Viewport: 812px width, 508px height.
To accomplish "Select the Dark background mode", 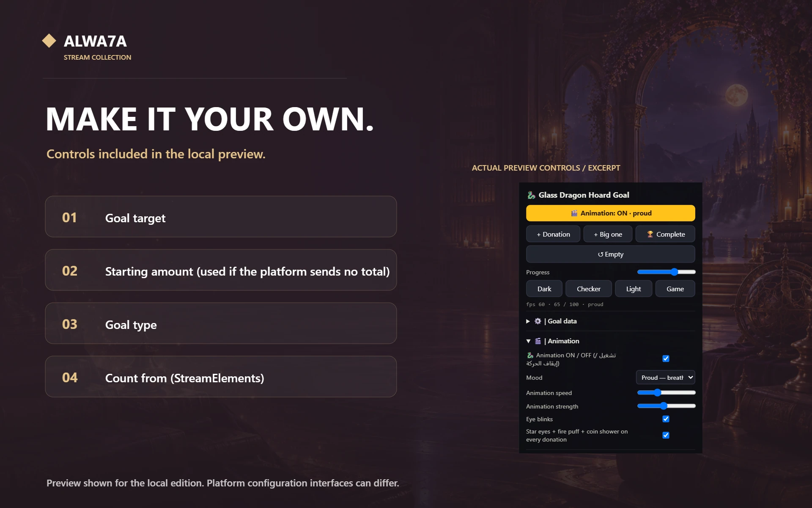I will pyautogui.click(x=544, y=289).
